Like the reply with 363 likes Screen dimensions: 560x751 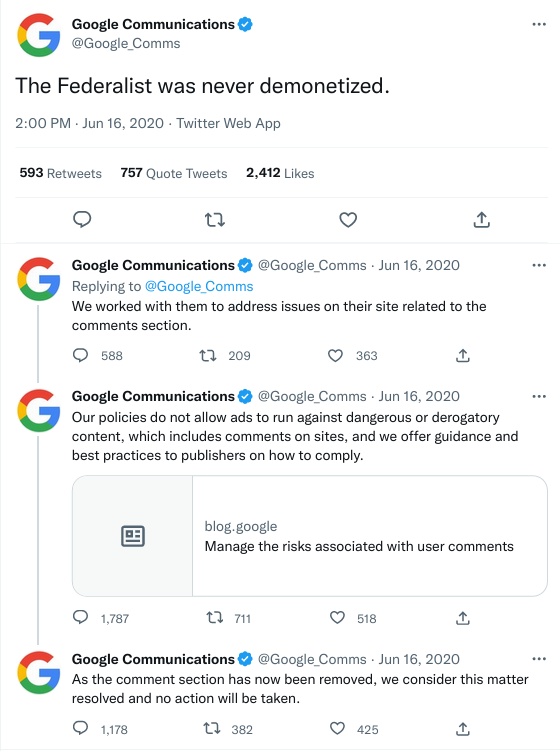(x=335, y=355)
